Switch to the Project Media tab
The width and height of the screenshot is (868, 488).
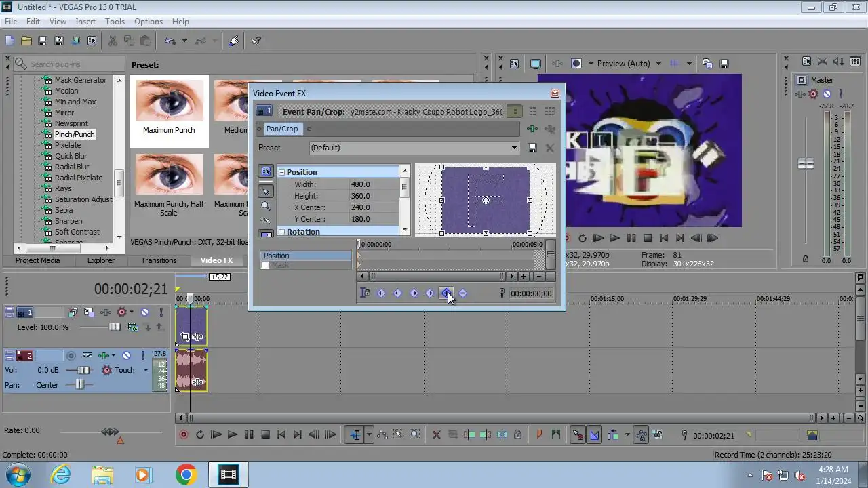pos(38,260)
